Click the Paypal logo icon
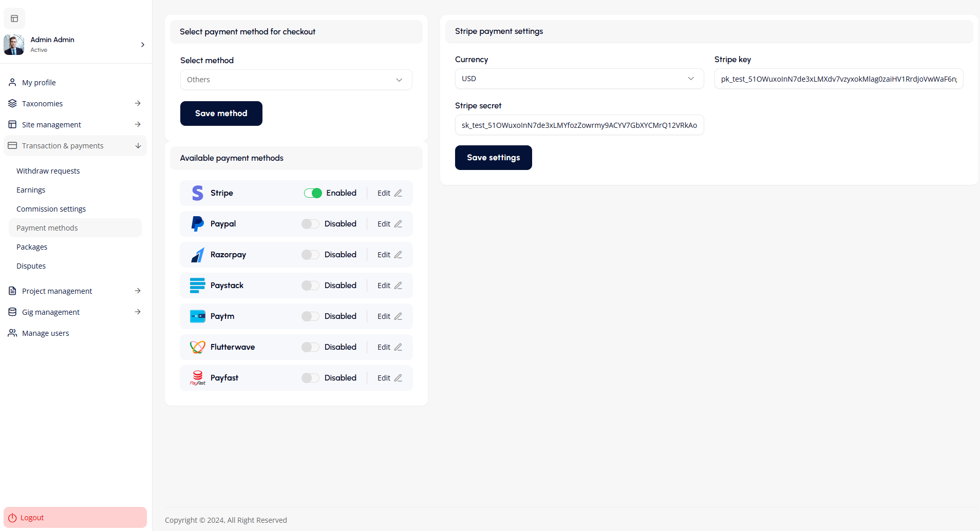The width and height of the screenshot is (980, 531). pyautogui.click(x=197, y=224)
